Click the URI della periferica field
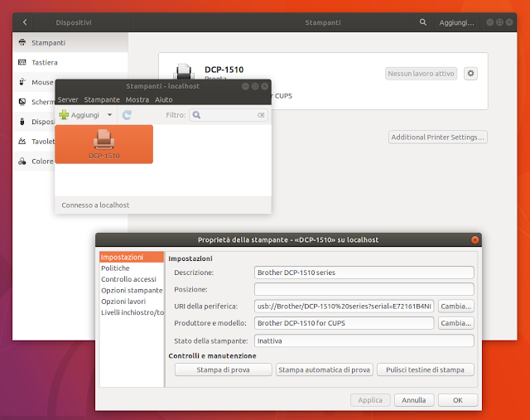Viewport: 530px width, 420px height. click(344, 306)
